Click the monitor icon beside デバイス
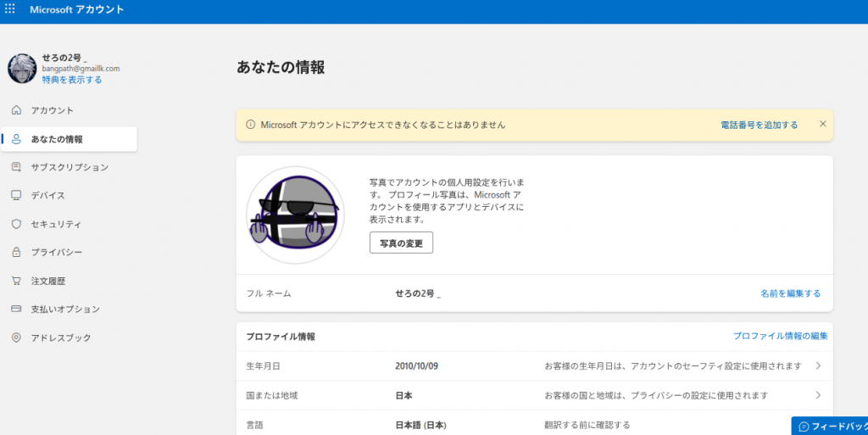Image resolution: width=868 pixels, height=435 pixels. pyautogui.click(x=16, y=196)
